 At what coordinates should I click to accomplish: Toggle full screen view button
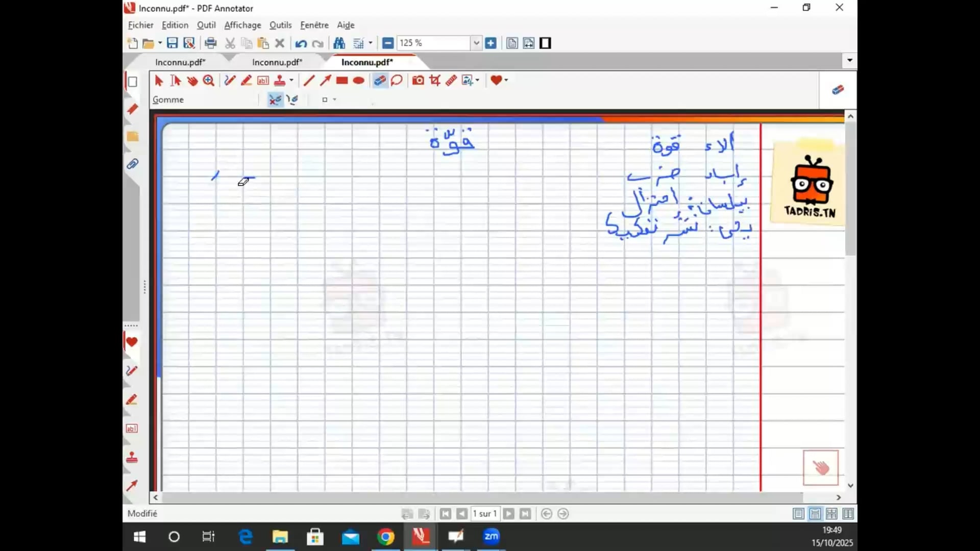(x=545, y=43)
